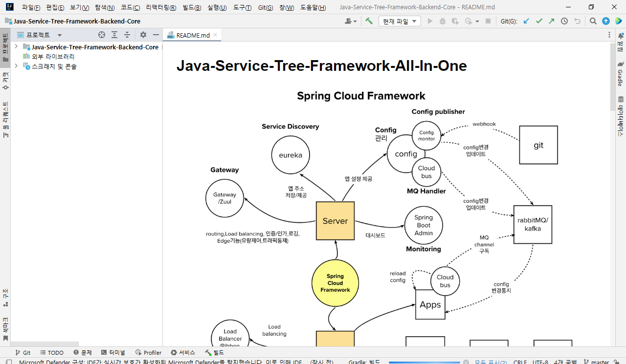The image size is (626, 364).
Task: Open editor tab options three-dot menu
Action: (609, 35)
